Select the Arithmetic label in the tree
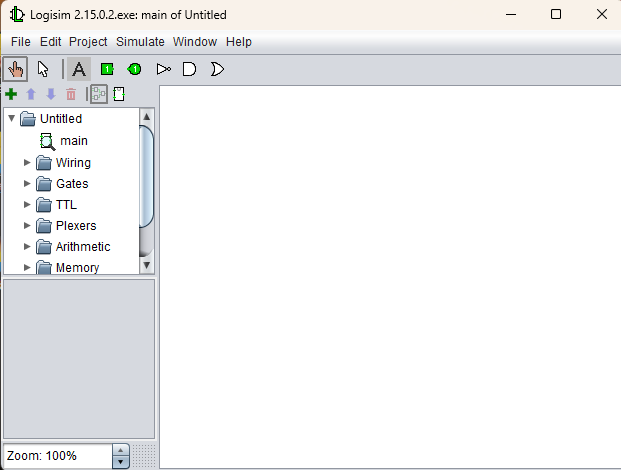The width and height of the screenshot is (621, 470). [x=83, y=246]
